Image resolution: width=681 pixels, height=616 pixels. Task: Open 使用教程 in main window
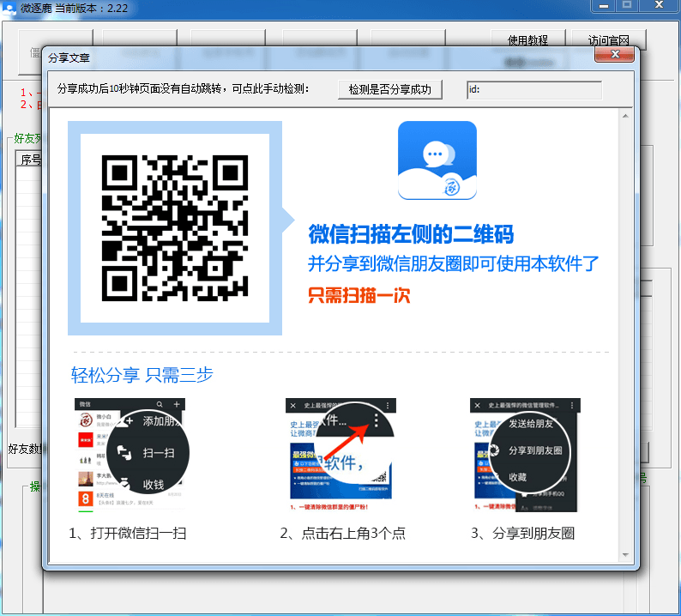[x=527, y=40]
